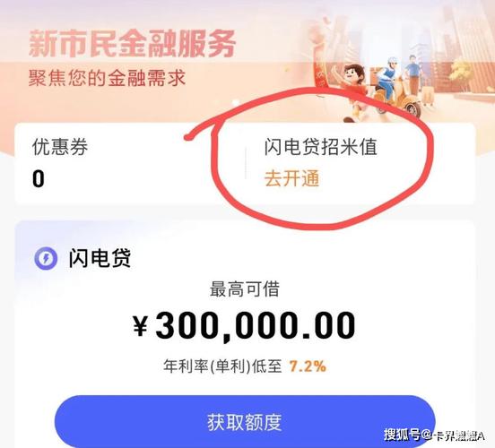495x448 pixels.
Task: Tap the purple 闪电贷 lightning bolt icon
Action: click(x=46, y=259)
